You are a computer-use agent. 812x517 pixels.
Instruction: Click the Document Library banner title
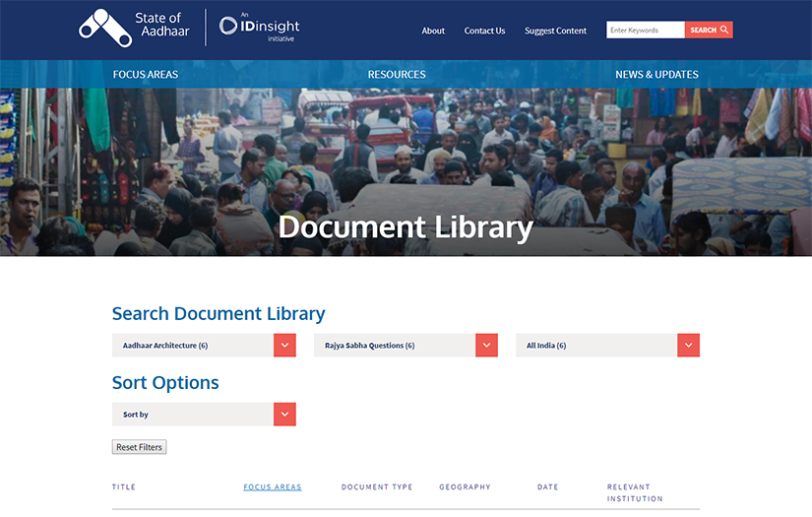point(406,226)
